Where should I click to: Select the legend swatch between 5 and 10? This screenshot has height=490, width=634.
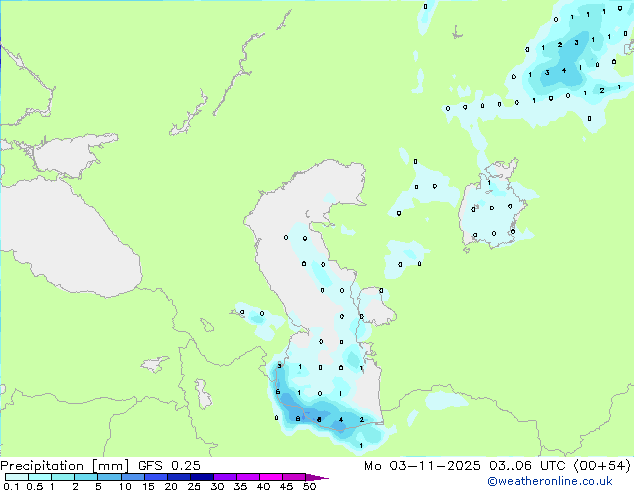109,477
